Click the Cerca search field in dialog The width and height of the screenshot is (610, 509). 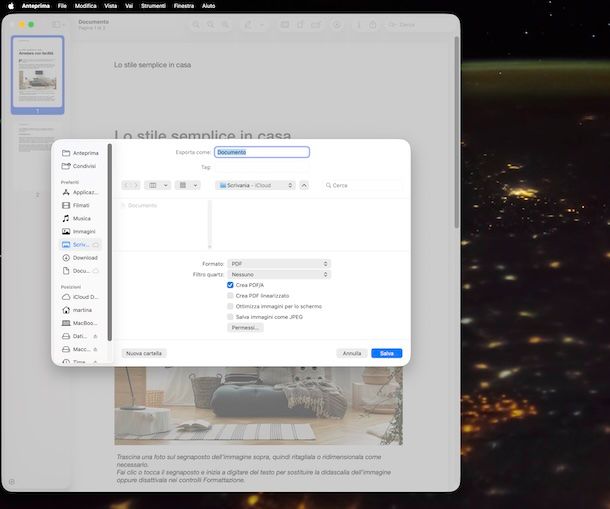click(x=362, y=185)
